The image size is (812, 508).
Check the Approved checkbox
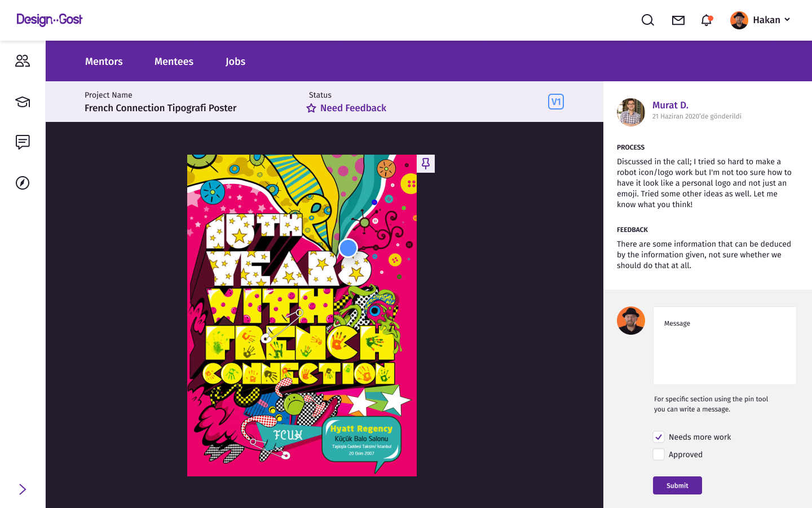coord(659,454)
